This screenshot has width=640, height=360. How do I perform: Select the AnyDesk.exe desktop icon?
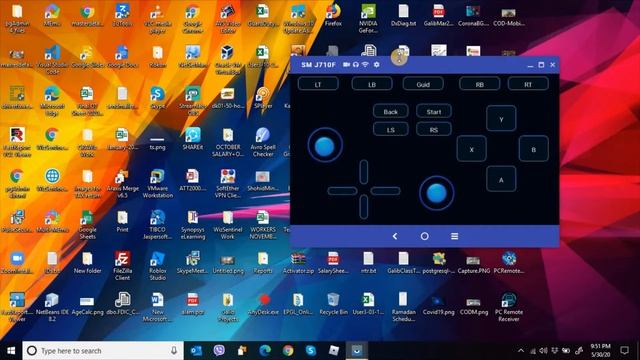(x=263, y=304)
